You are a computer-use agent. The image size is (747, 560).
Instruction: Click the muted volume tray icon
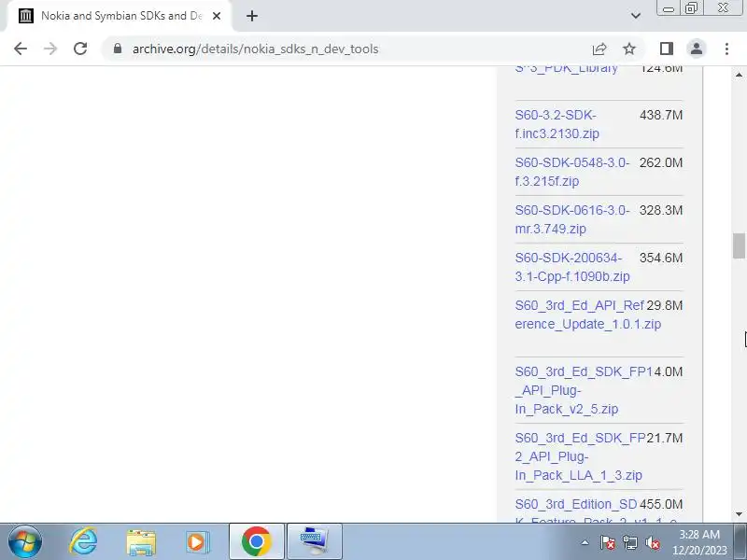652,542
